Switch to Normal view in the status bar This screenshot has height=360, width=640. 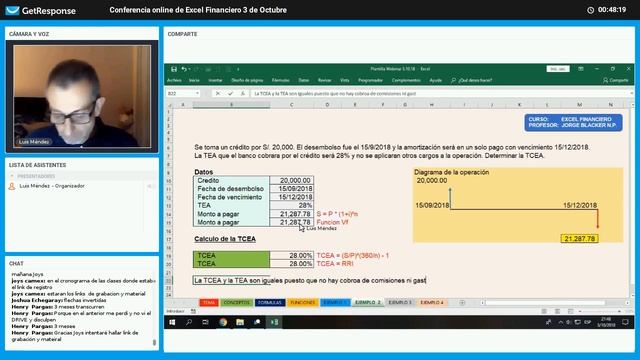544,311
